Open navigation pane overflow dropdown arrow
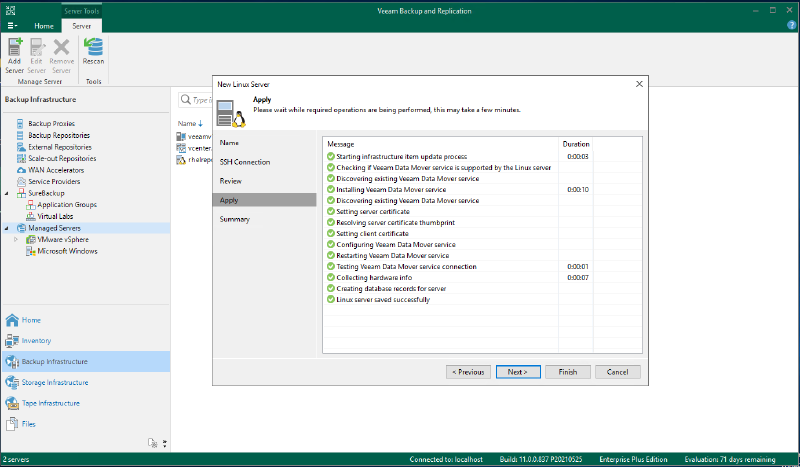 click(164, 443)
